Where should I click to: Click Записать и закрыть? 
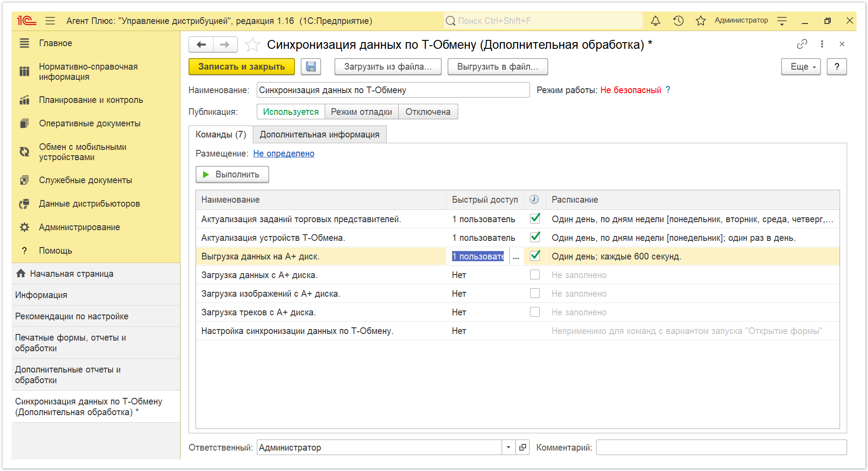[242, 67]
